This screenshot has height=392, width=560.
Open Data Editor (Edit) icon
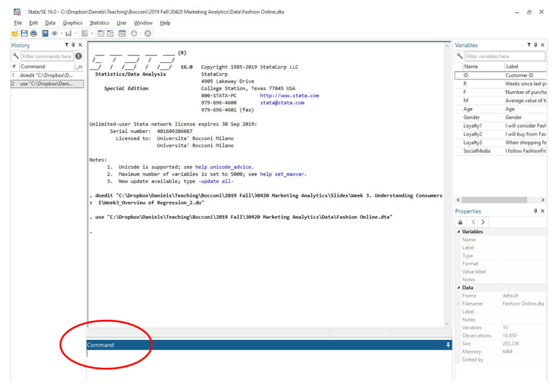pos(101,34)
